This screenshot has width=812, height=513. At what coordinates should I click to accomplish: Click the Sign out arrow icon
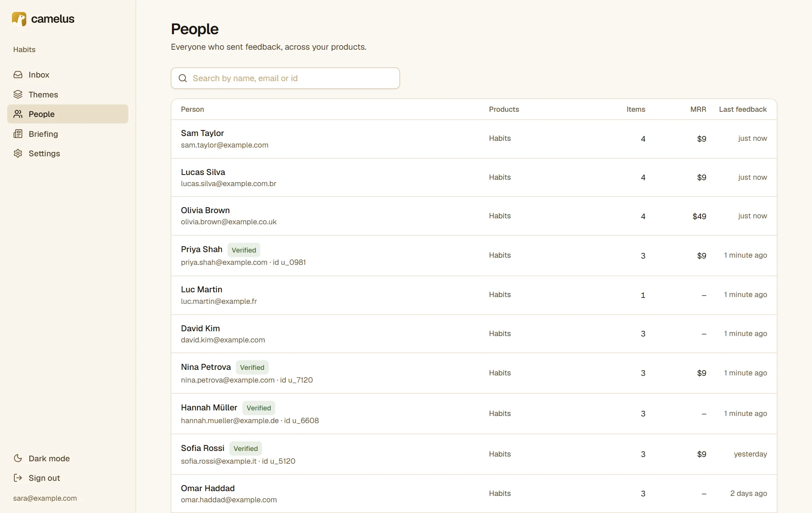[18, 478]
